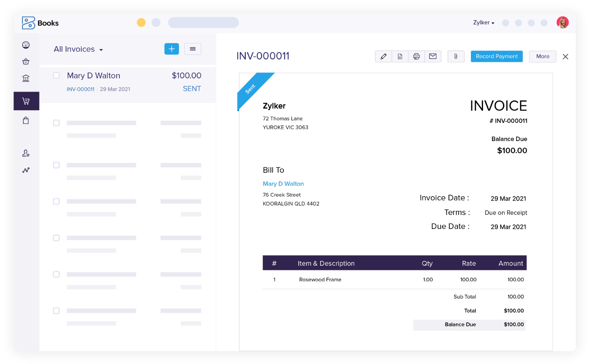589x364 pixels.
Task: Check the Mary D Walton invoice checkbox
Action: tap(56, 75)
